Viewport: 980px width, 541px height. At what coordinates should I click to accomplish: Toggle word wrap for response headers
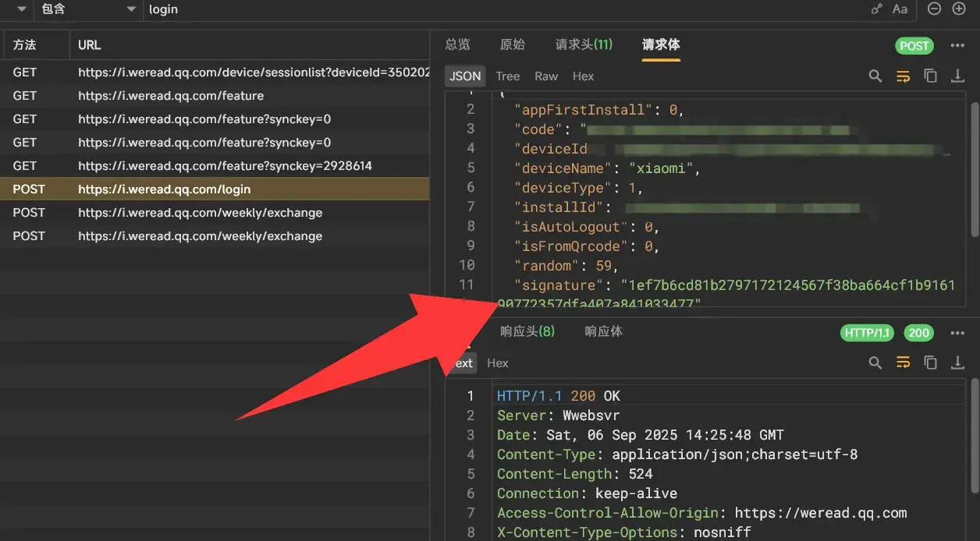(903, 362)
